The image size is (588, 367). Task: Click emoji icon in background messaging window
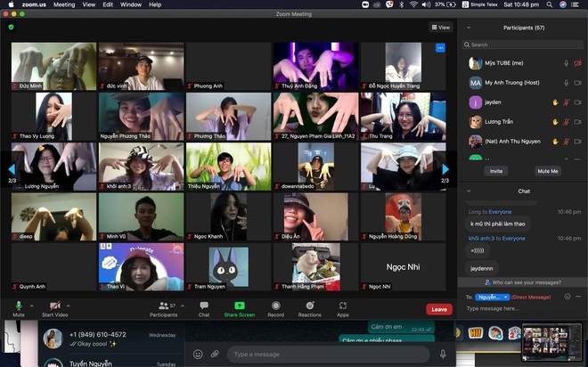coord(198,354)
